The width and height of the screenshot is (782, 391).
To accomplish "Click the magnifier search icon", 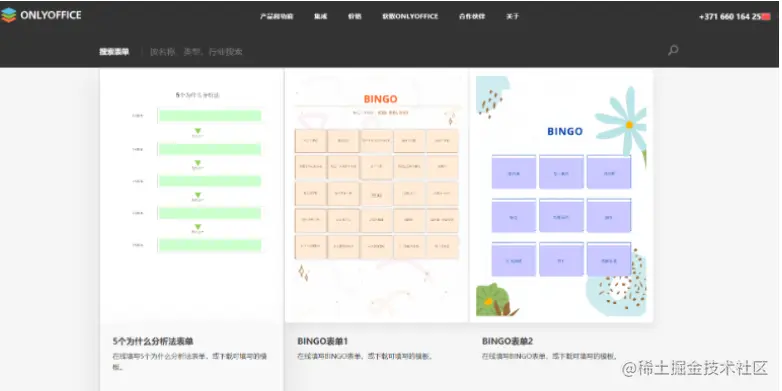I will tap(673, 50).
